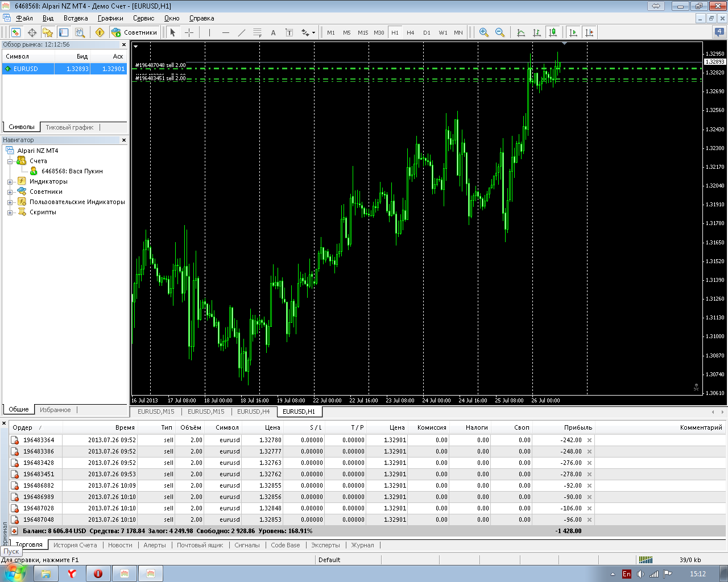Image resolution: width=728 pixels, height=582 pixels.
Task: Expand the Скрипты tree node
Action: [10, 213]
